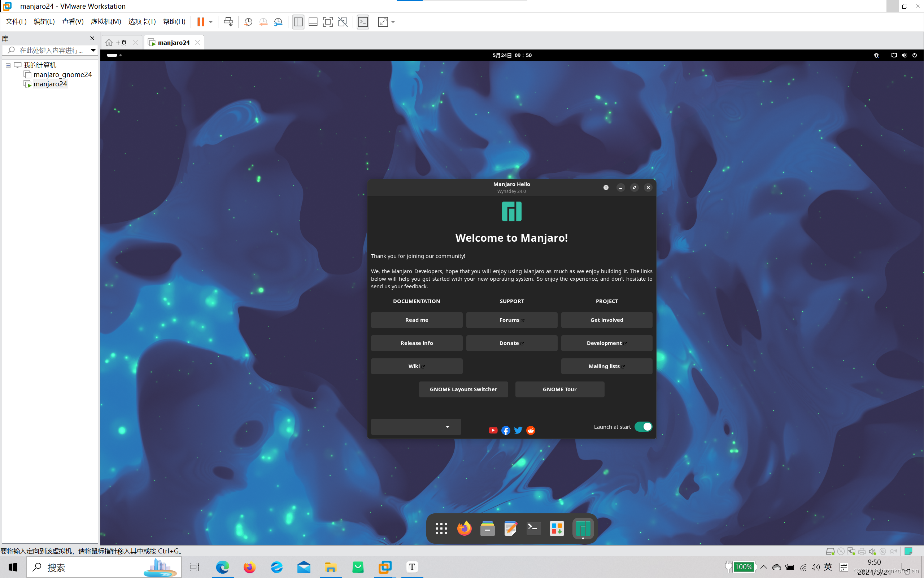Switch to the 主页 tab

(x=121, y=42)
